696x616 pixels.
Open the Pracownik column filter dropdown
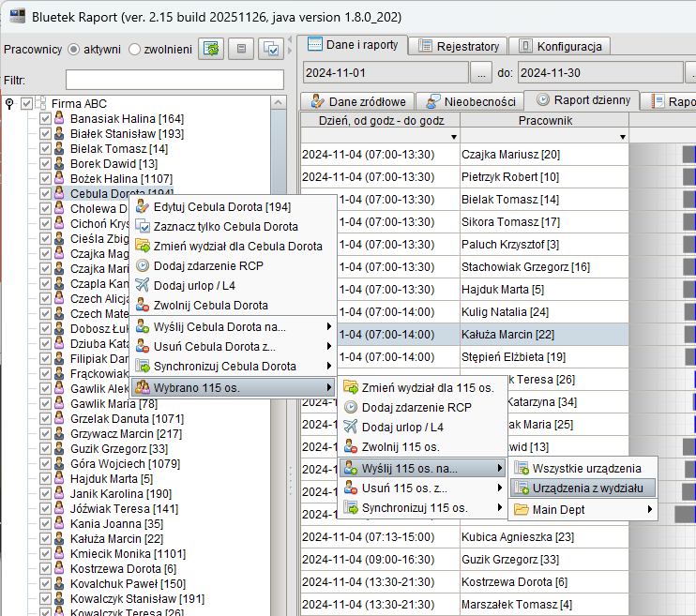pos(623,137)
